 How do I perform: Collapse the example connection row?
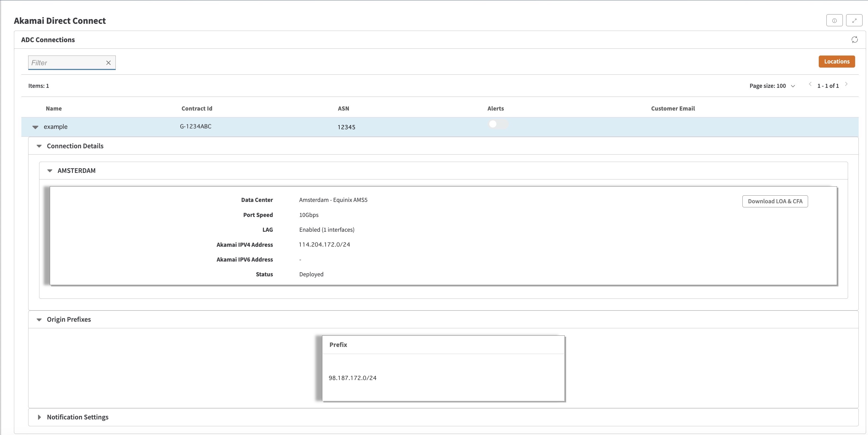click(x=35, y=127)
